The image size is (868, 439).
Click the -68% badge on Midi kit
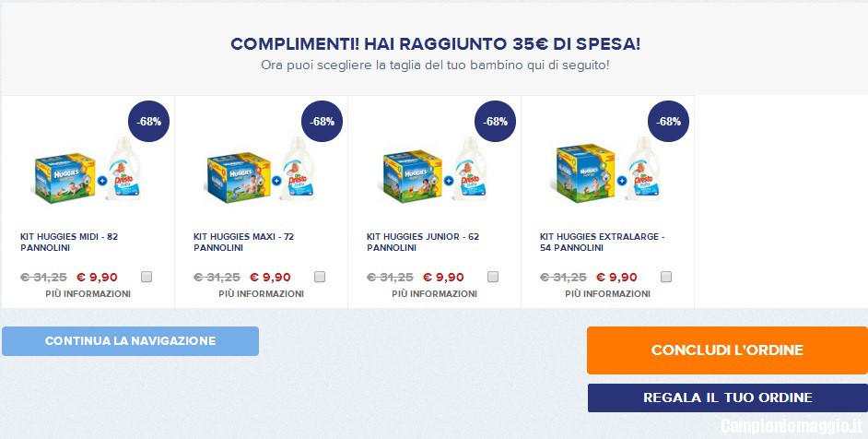click(x=149, y=122)
